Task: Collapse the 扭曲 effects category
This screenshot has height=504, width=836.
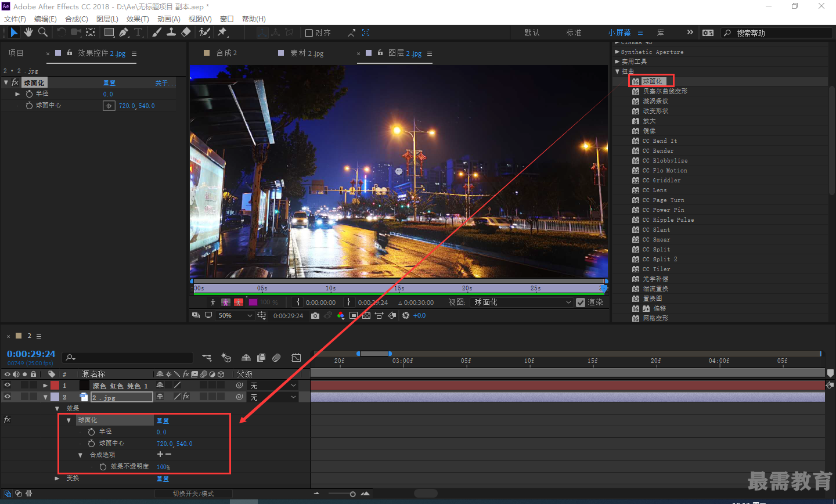Action: (x=617, y=71)
